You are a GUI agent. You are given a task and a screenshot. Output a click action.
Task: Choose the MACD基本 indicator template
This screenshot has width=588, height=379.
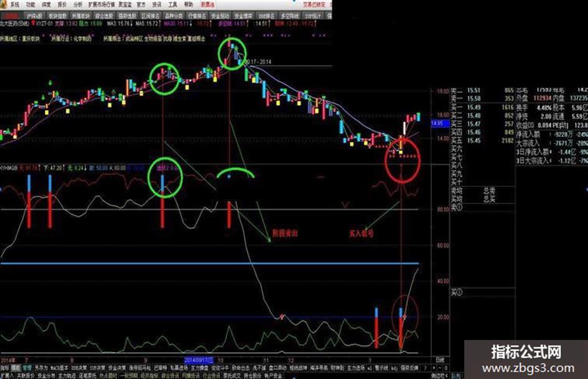59,368
